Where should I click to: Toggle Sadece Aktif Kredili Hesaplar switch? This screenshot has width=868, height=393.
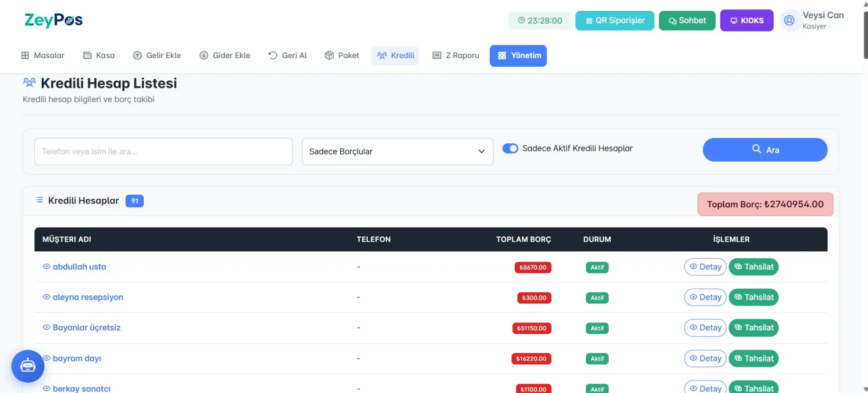[x=510, y=148]
